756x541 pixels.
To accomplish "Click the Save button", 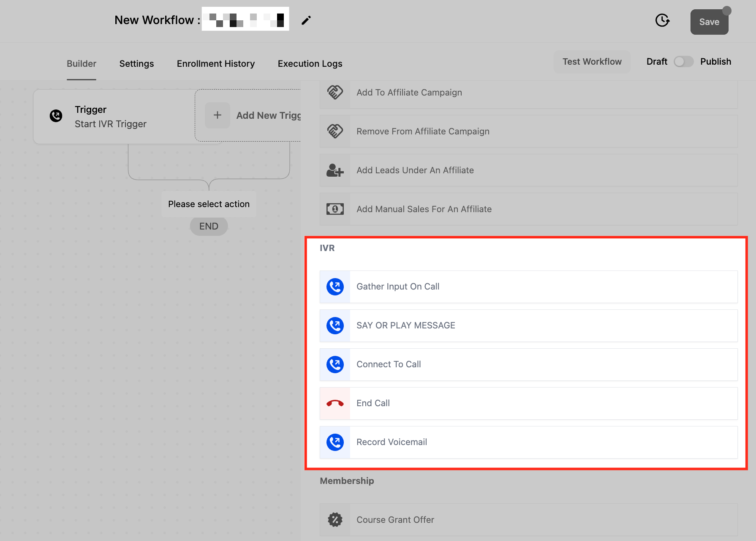I will click(709, 22).
